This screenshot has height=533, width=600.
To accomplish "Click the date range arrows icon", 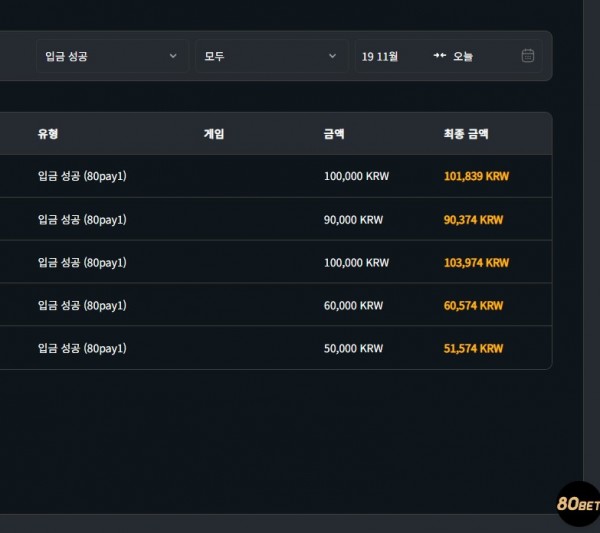I will tap(440, 56).
